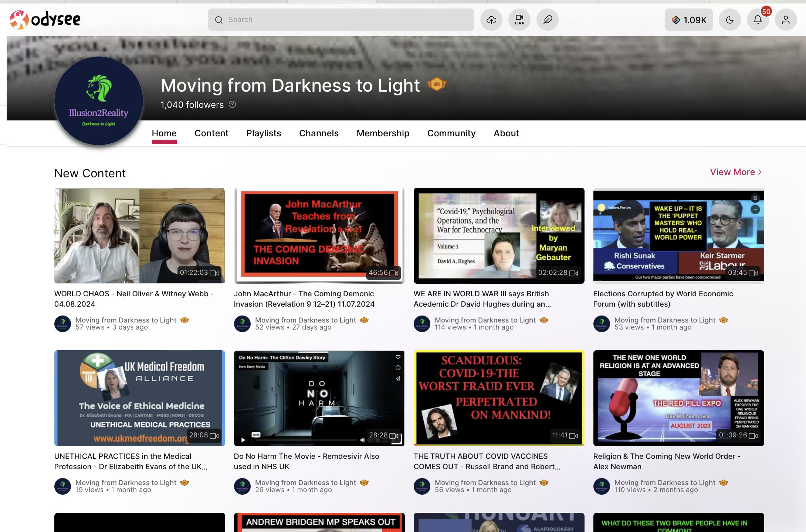Click the channel's gold crown membership badge
Image resolution: width=806 pixels, height=532 pixels.
pos(437,84)
